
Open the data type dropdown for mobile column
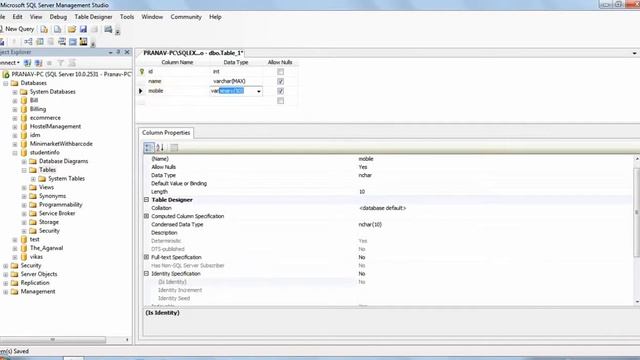pyautogui.click(x=259, y=91)
